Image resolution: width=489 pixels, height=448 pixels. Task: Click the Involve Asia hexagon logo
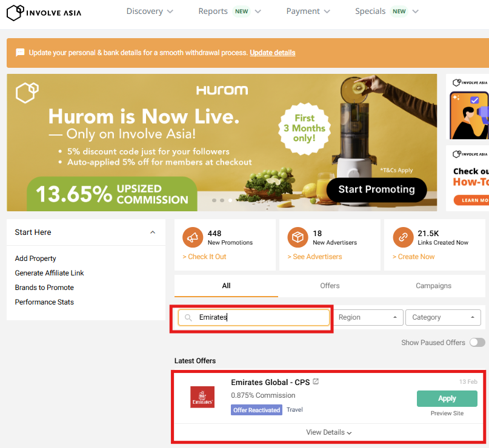point(16,12)
